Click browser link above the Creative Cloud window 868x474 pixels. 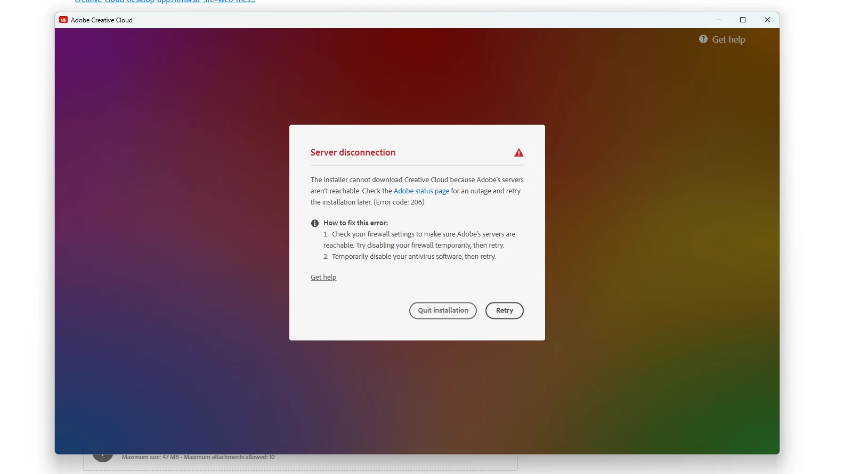165,2
